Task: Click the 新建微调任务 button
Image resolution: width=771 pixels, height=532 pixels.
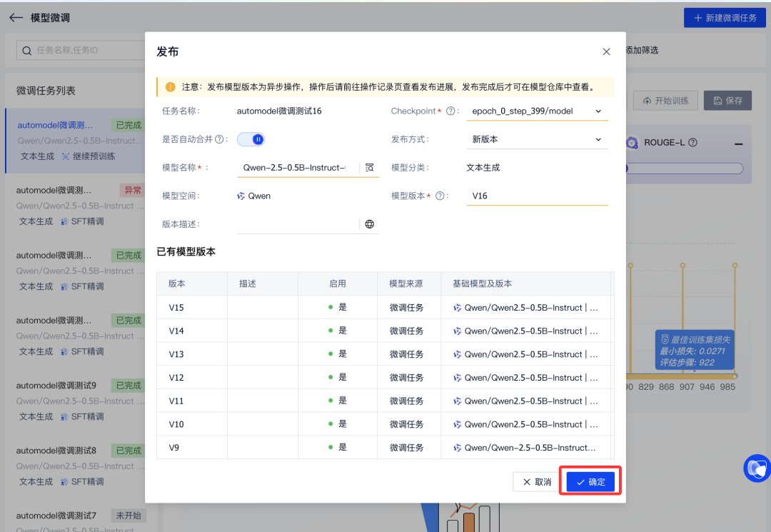Action: click(x=725, y=18)
